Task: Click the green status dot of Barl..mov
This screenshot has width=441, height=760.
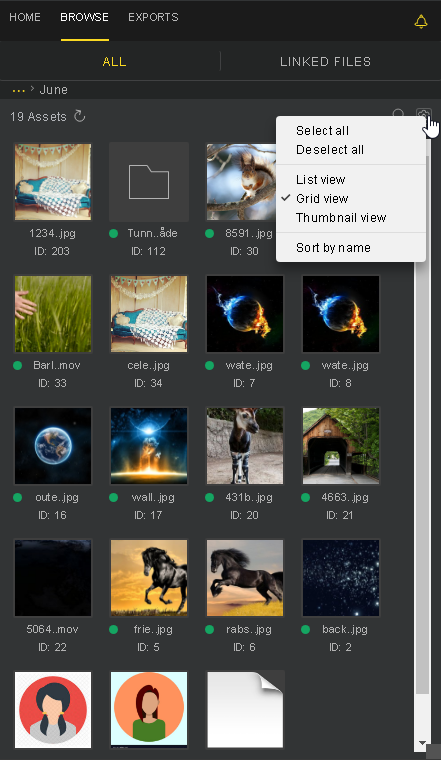Action: pos(18,365)
